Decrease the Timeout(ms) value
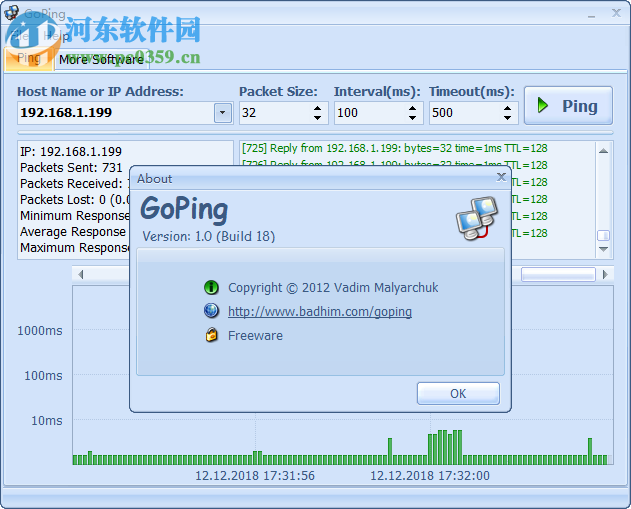Image resolution: width=631 pixels, height=509 pixels. [x=507, y=117]
